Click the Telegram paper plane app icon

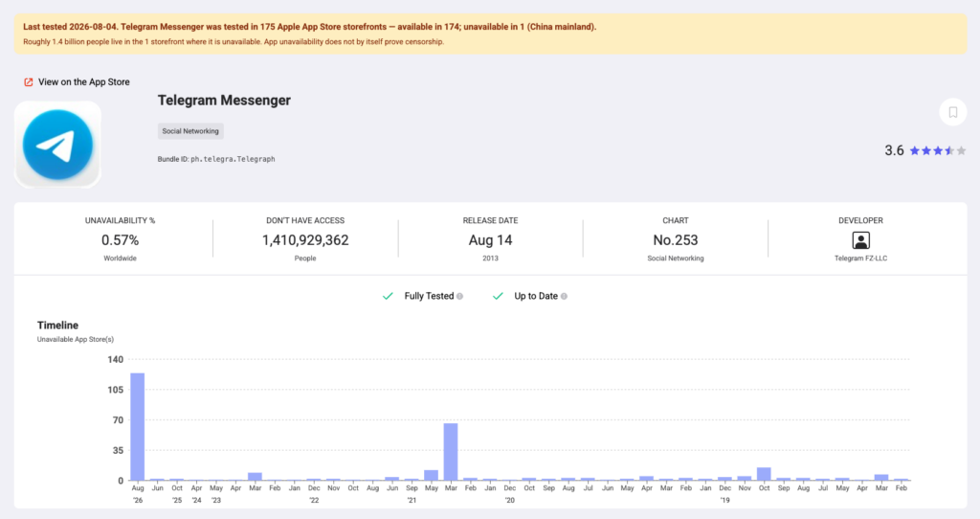click(x=57, y=145)
